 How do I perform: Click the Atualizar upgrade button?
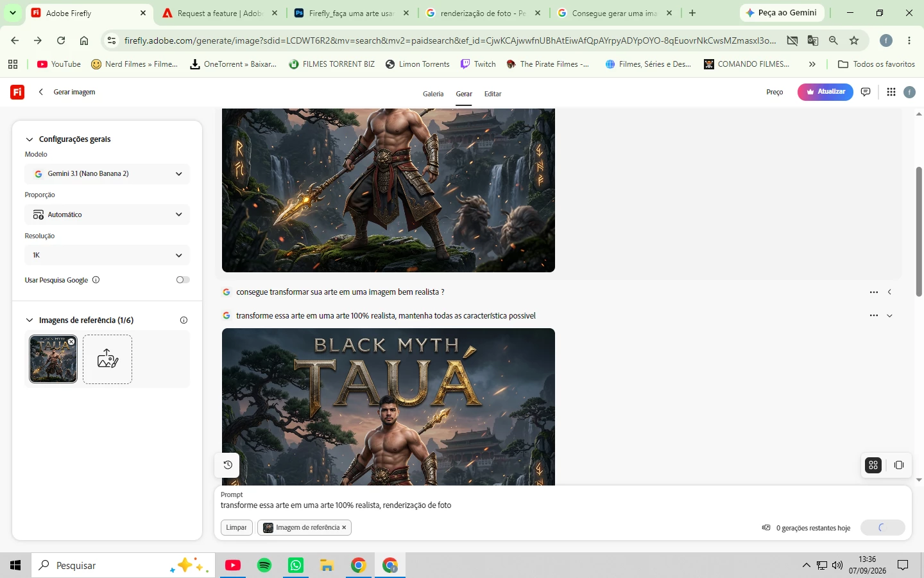click(825, 92)
